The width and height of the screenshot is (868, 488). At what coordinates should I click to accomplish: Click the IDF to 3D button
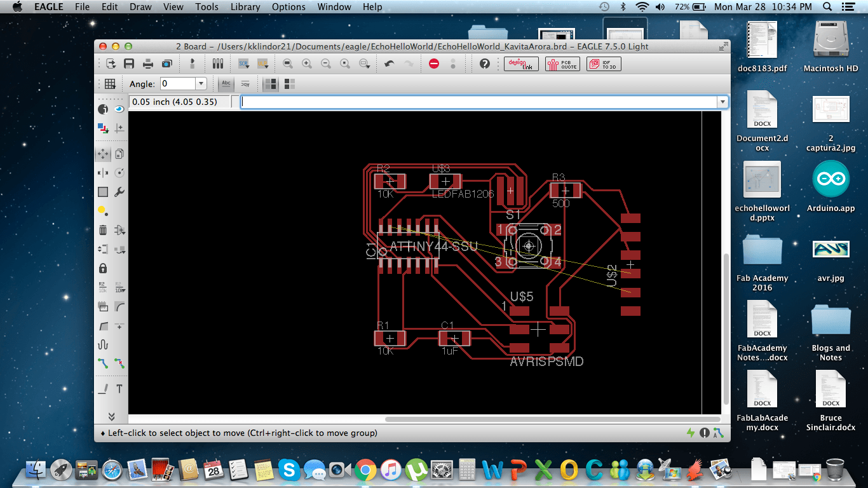(604, 64)
